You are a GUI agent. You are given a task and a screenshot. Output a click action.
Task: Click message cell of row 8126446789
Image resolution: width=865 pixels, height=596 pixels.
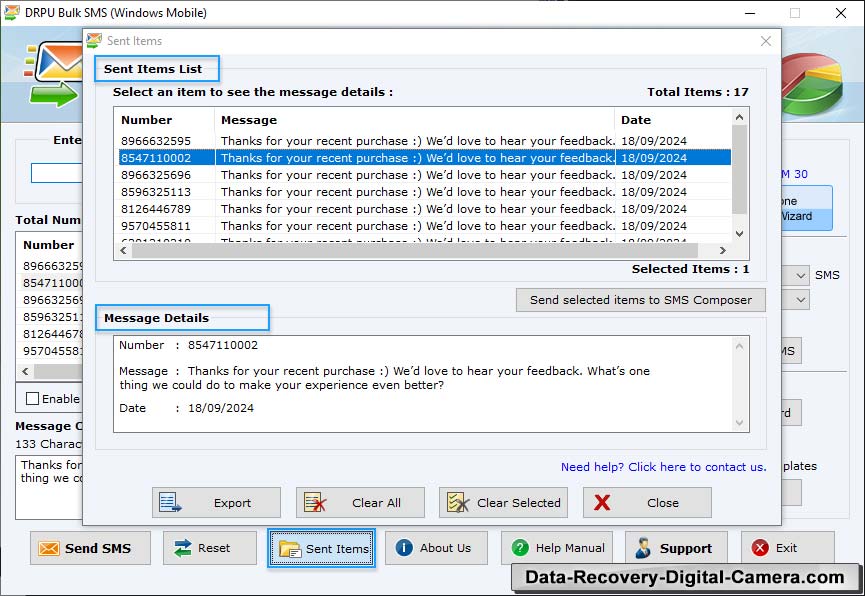click(x=418, y=209)
